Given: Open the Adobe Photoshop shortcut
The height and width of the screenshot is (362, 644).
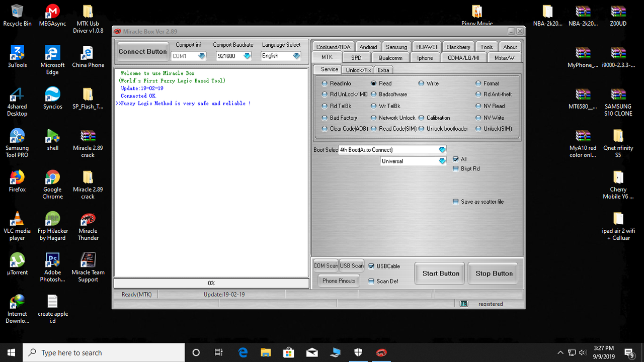Looking at the screenshot, I should click(52, 268).
